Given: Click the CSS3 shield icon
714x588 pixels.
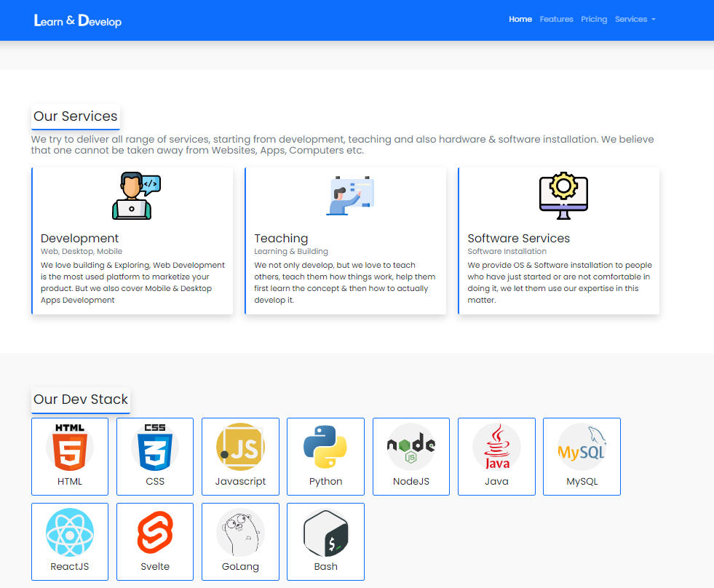Looking at the screenshot, I should point(155,447).
